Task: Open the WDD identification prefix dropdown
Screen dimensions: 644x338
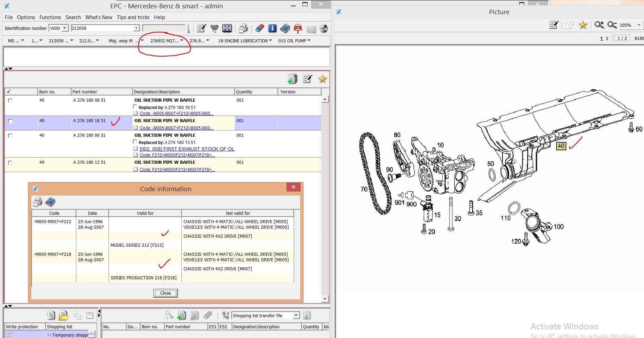Action: pos(65,28)
